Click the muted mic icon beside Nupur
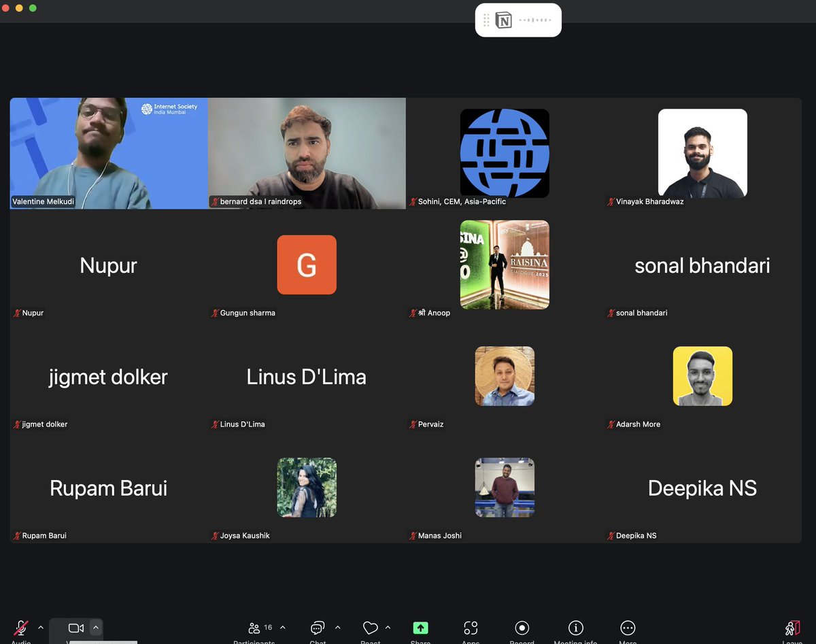Screen dimensions: 816x644 click(x=17, y=313)
